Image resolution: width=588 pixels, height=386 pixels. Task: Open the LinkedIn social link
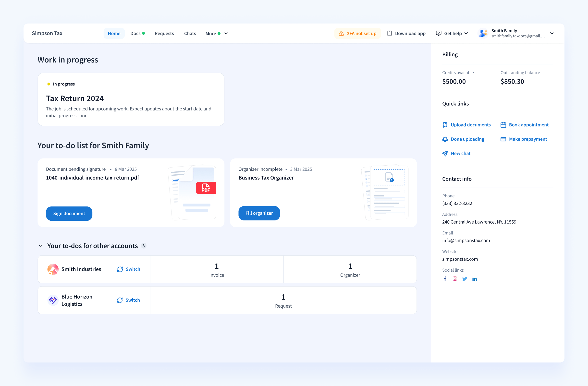tap(475, 278)
